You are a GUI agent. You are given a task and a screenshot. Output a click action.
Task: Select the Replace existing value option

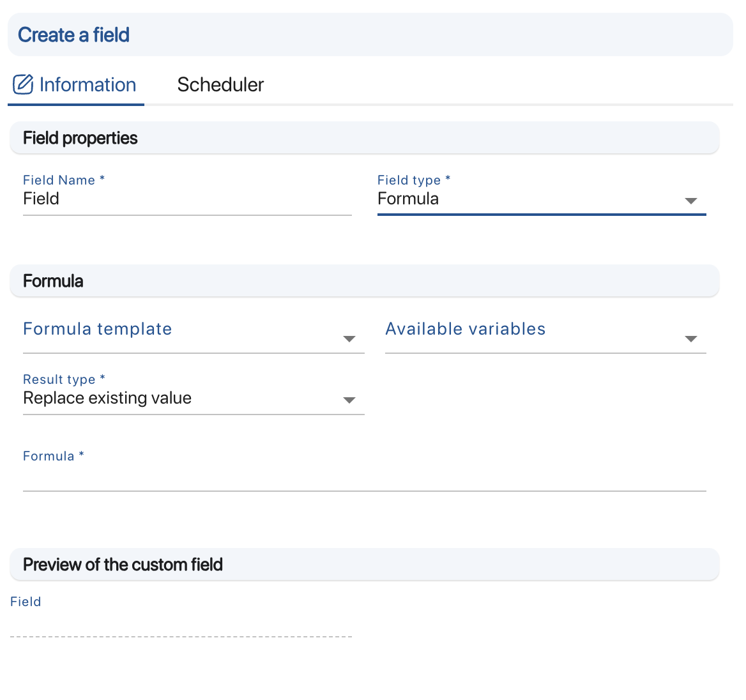(107, 399)
